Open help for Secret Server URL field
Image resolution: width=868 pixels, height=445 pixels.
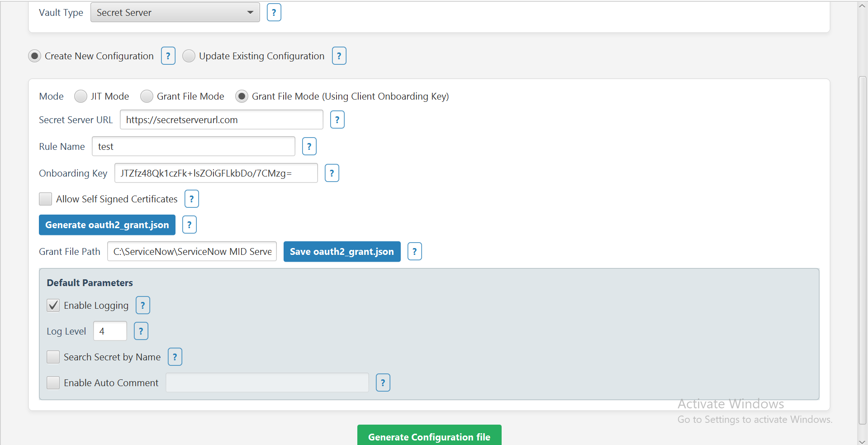pos(337,120)
